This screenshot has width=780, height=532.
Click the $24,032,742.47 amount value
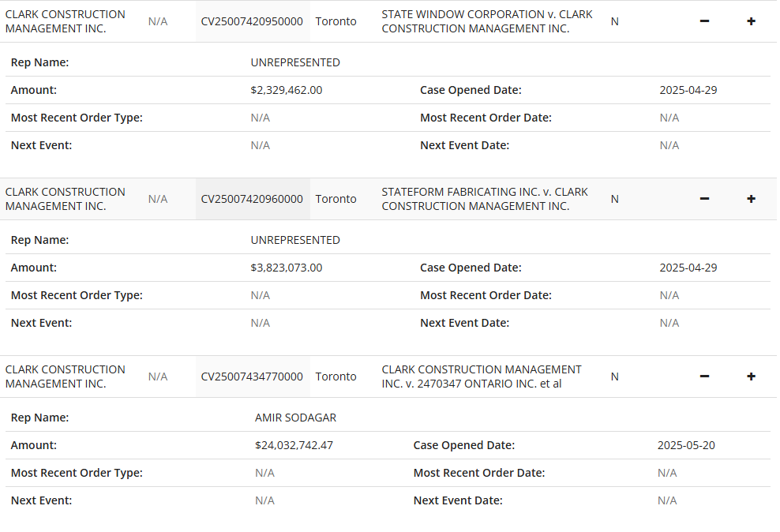pos(294,445)
